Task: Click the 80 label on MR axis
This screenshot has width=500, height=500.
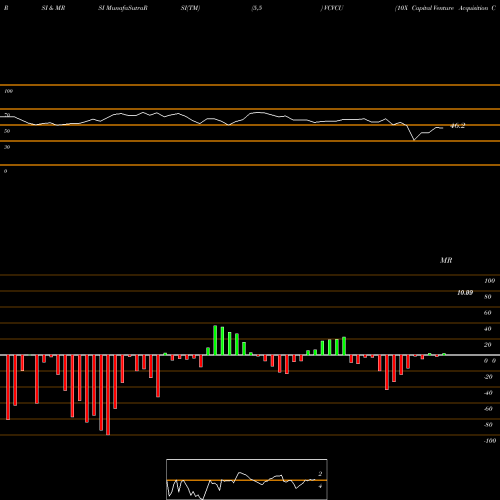Action: click(488, 297)
